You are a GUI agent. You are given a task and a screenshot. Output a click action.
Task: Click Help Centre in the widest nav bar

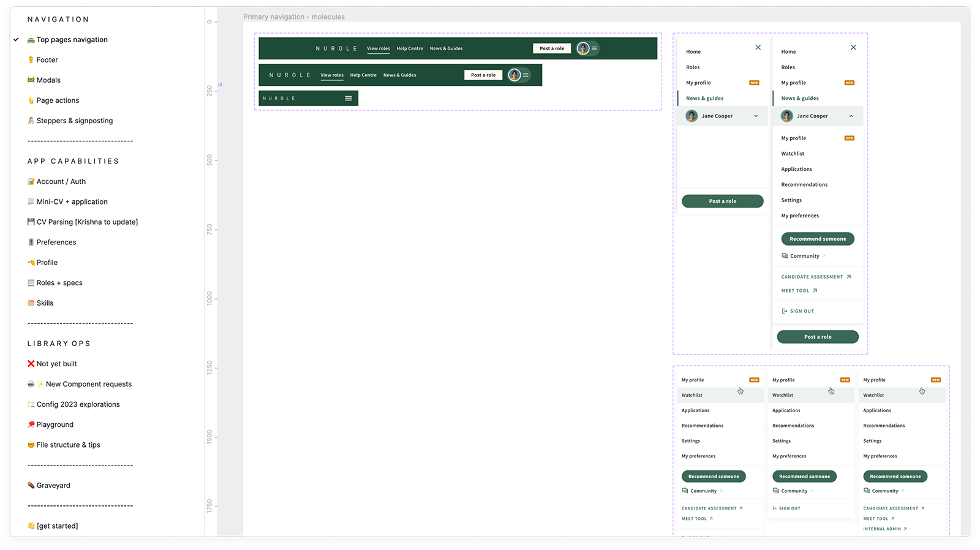coord(410,48)
